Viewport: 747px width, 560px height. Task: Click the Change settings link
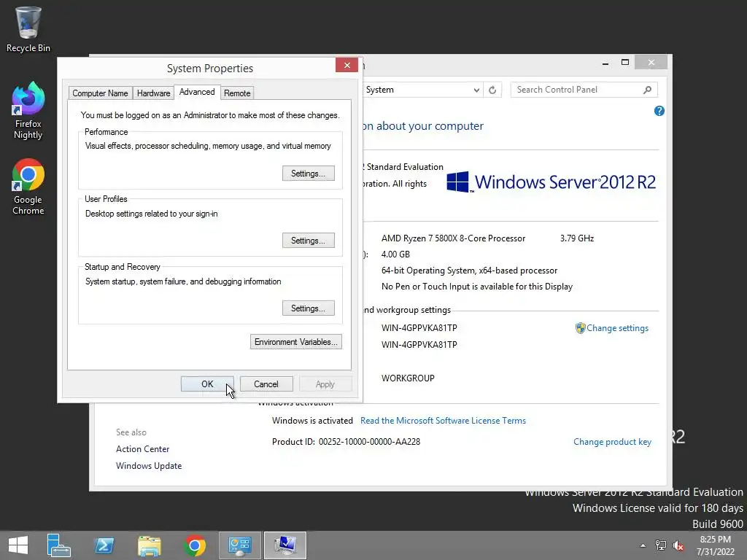pyautogui.click(x=617, y=327)
